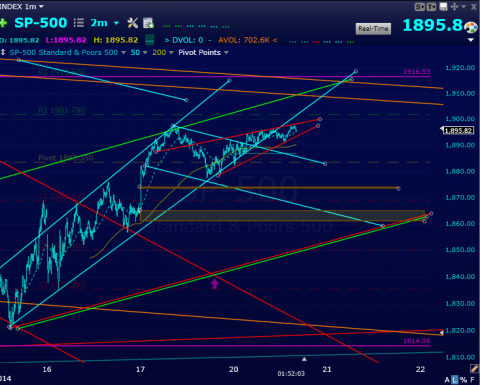Open the symbol list icon beside SP-500
The image size is (480, 385).
click(79, 23)
